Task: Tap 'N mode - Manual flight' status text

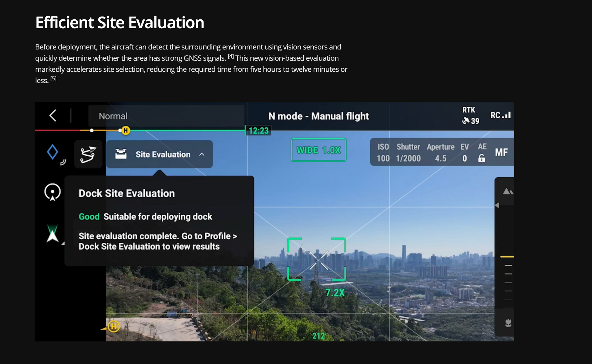Action: (319, 116)
